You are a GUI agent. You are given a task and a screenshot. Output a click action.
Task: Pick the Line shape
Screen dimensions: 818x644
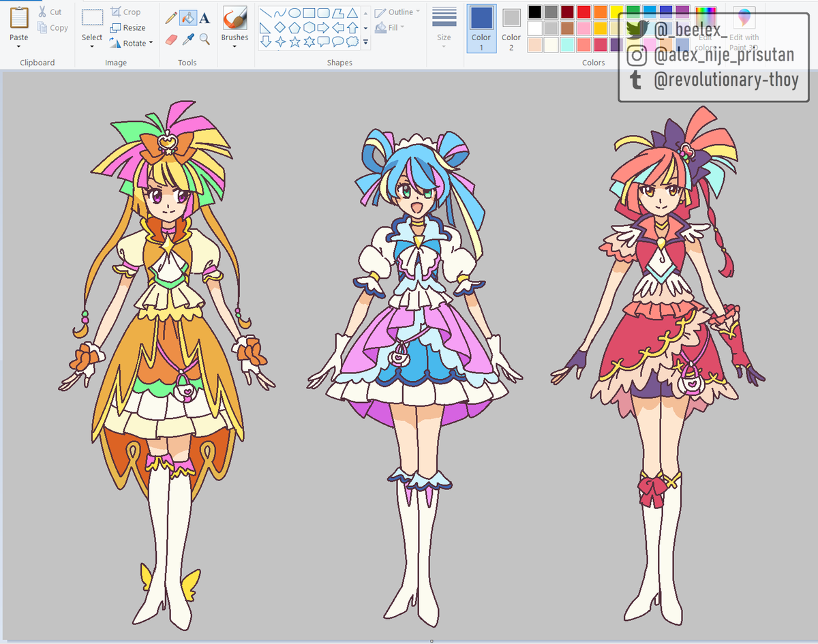[266, 13]
